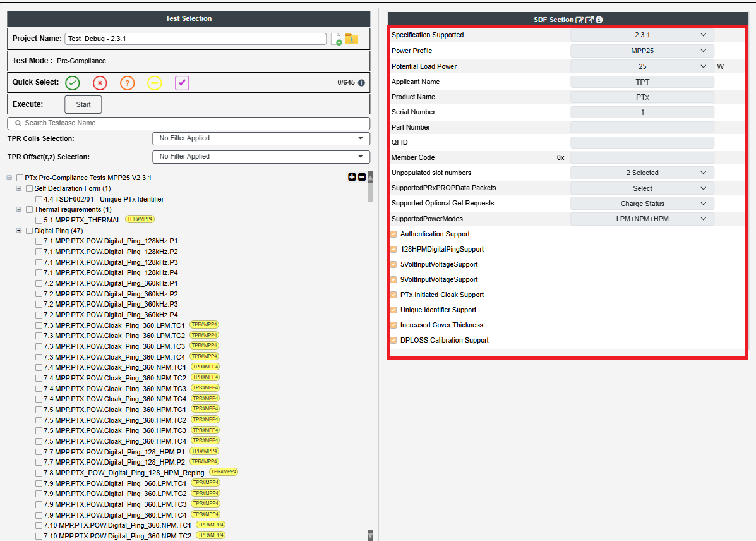Image resolution: width=756 pixels, height=541 pixels.
Task: Click TPR#MPP4 tag beside Digital_Ping_128_HPM_Reping
Action: point(224,472)
